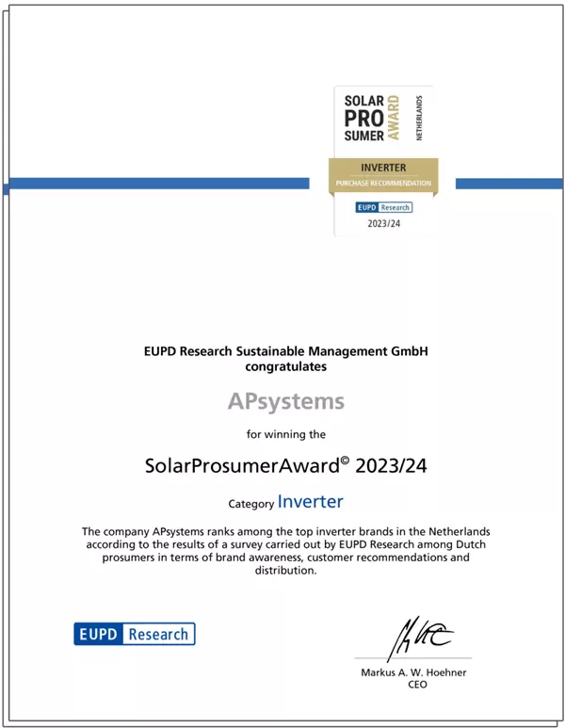Click the EUPD Research Sustainable Management GmbH heading
565x728 pixels.
coord(285,351)
